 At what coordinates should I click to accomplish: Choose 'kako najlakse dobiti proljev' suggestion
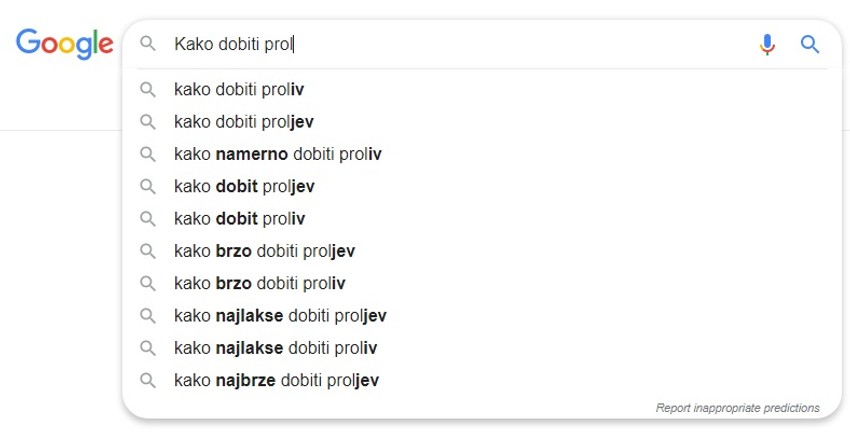click(280, 316)
